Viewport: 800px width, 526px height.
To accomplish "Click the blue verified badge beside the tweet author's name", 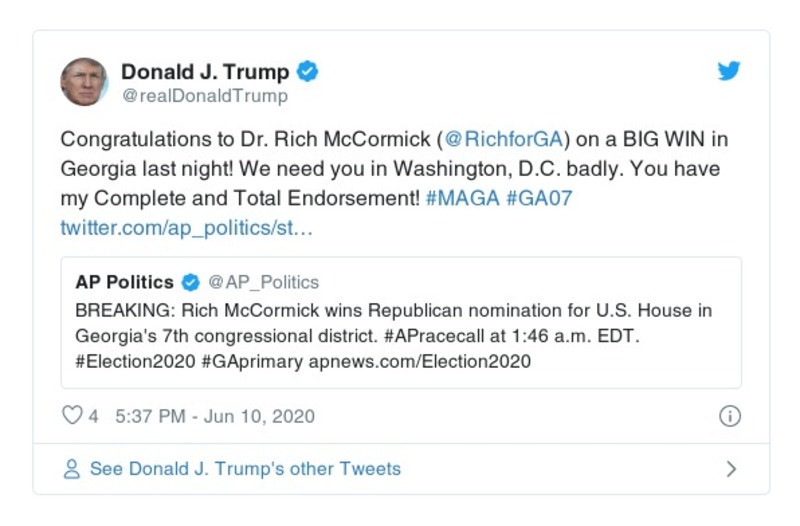I will coord(308,72).
